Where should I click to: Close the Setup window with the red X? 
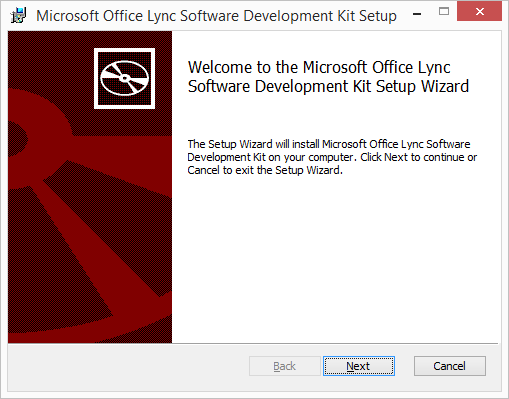pos(479,11)
